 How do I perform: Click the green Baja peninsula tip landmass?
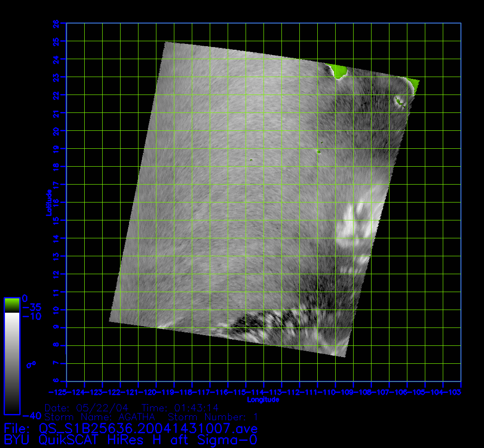tap(338, 71)
